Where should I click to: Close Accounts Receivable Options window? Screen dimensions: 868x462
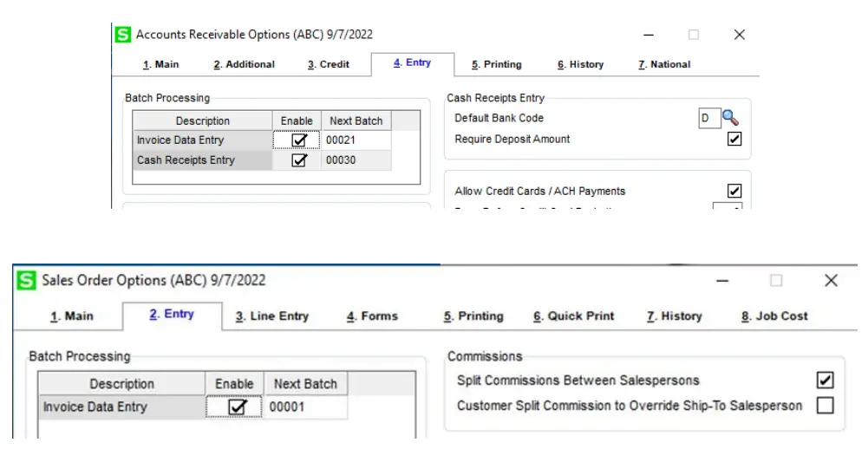pyautogui.click(x=739, y=35)
